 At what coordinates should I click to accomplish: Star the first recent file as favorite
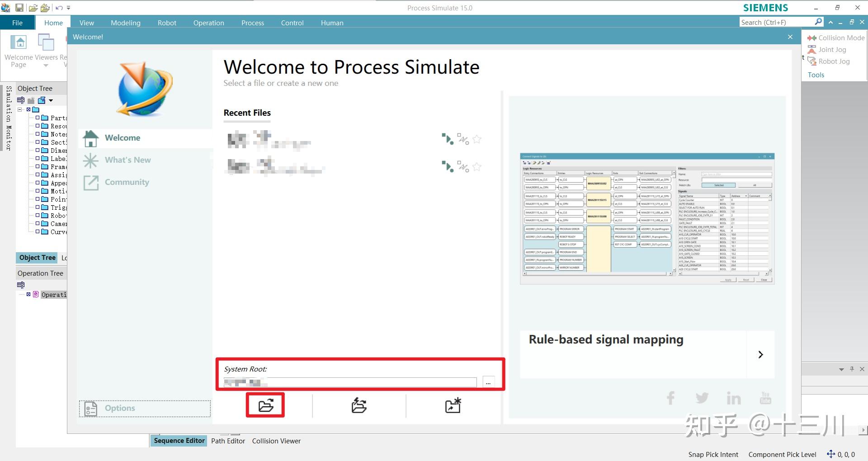[476, 139]
